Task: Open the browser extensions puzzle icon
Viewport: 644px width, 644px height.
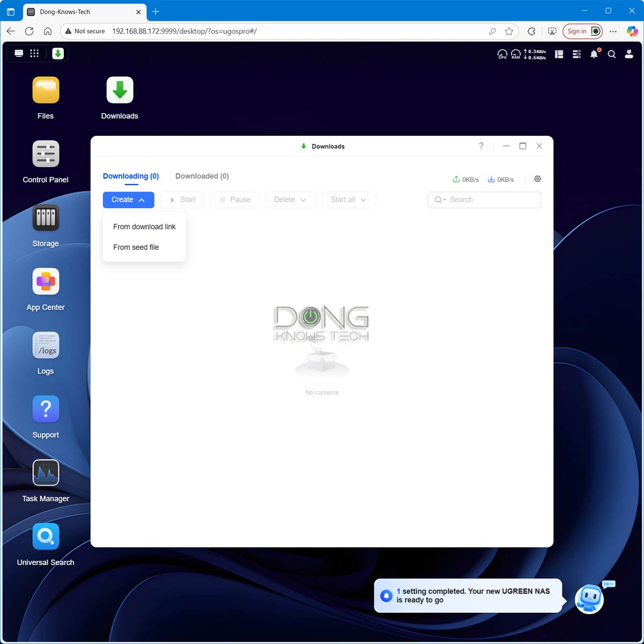Action: (x=531, y=31)
